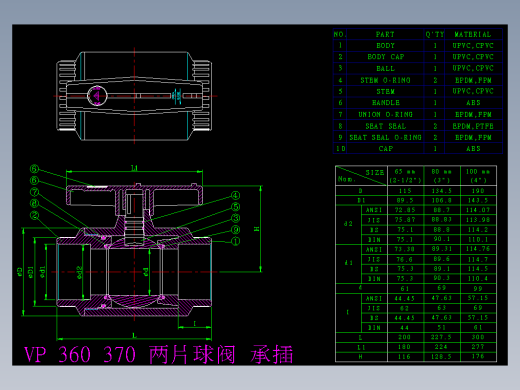Click callout balloon number 4
Image resolution: width=520 pixels, height=390 pixels.
tap(235, 196)
